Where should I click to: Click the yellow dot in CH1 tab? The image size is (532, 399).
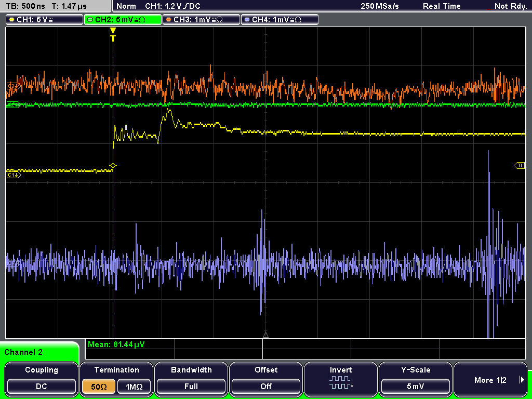pos(12,20)
